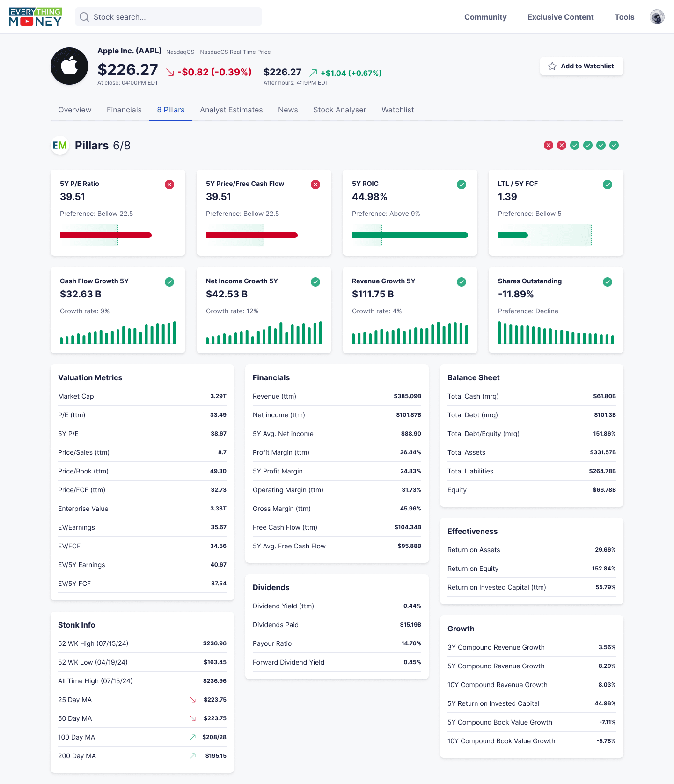Click the red X on 5Y Price/Free Cash Flow card
Screen dimensions: 674x784
pos(315,185)
